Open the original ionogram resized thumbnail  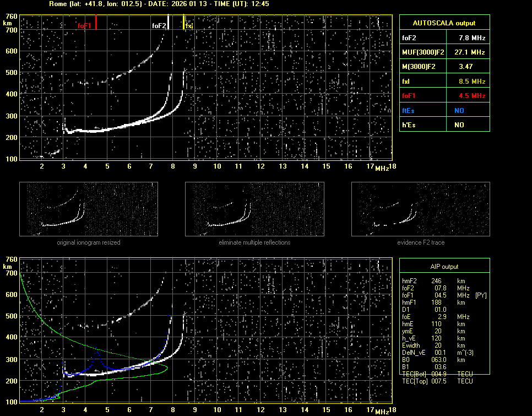coord(89,210)
